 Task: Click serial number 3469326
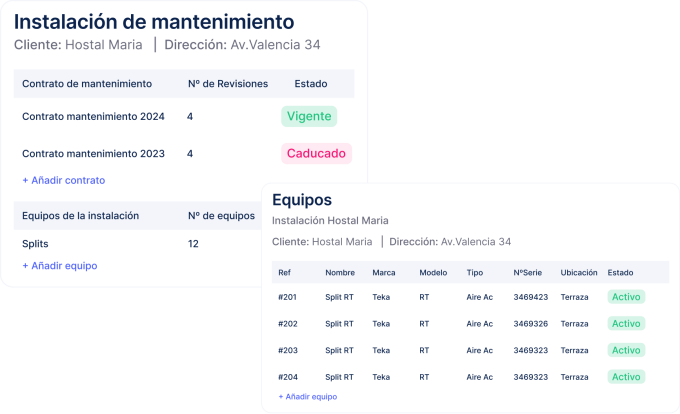531,324
